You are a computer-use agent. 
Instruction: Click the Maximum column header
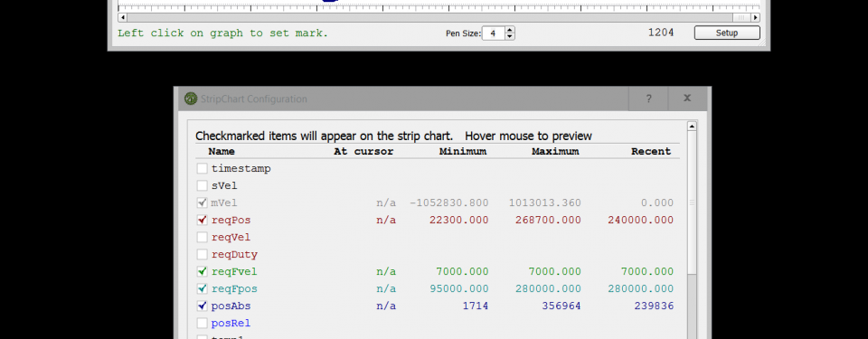pos(556,151)
